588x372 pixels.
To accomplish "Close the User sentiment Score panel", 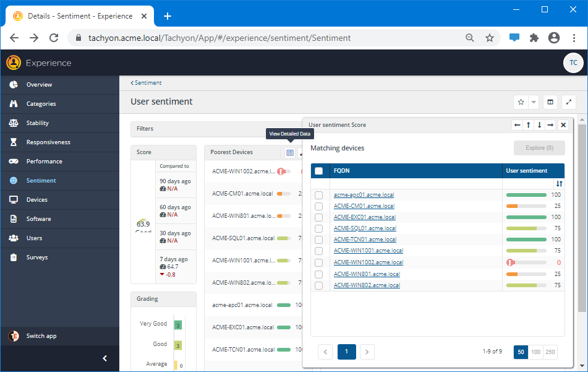I will [x=563, y=125].
